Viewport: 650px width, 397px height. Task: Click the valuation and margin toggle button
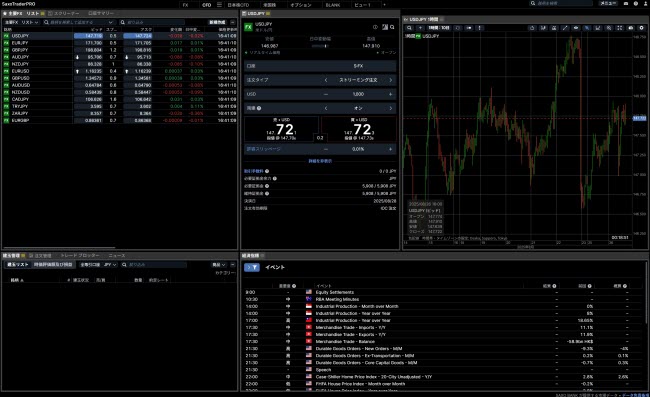53,264
